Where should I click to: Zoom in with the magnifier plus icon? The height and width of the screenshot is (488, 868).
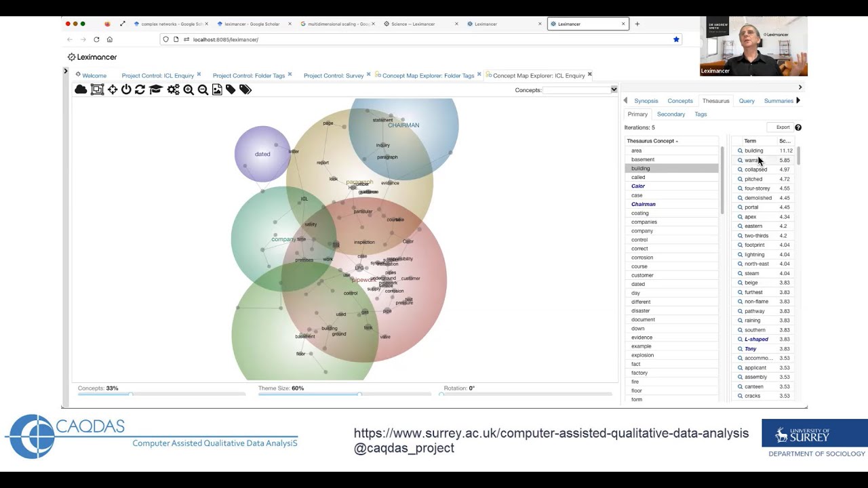click(189, 89)
